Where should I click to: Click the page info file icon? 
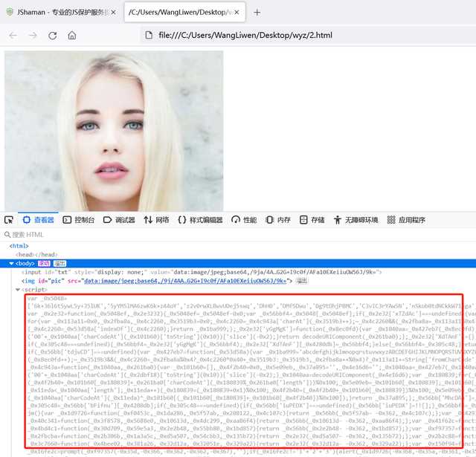(x=149, y=35)
